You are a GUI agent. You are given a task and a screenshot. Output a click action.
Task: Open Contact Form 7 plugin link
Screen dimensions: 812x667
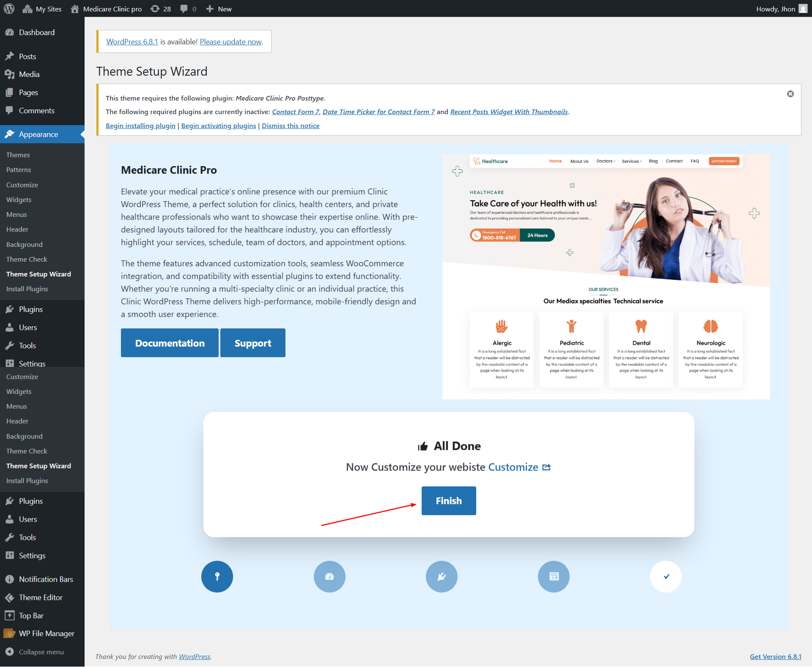coord(296,112)
